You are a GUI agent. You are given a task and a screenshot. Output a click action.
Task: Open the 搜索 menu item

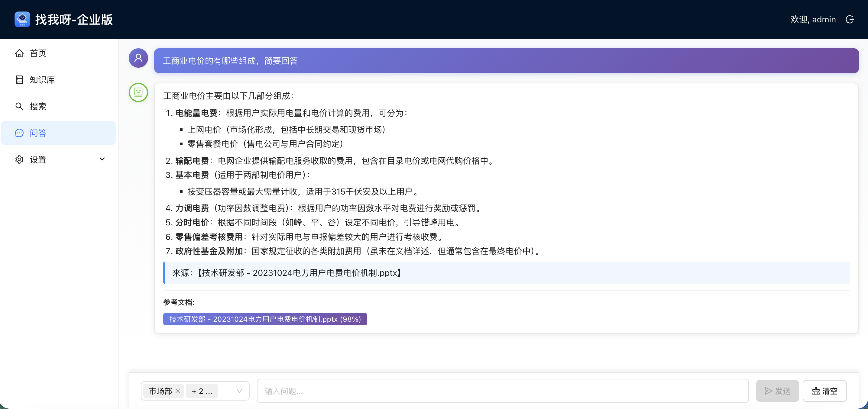coord(38,106)
